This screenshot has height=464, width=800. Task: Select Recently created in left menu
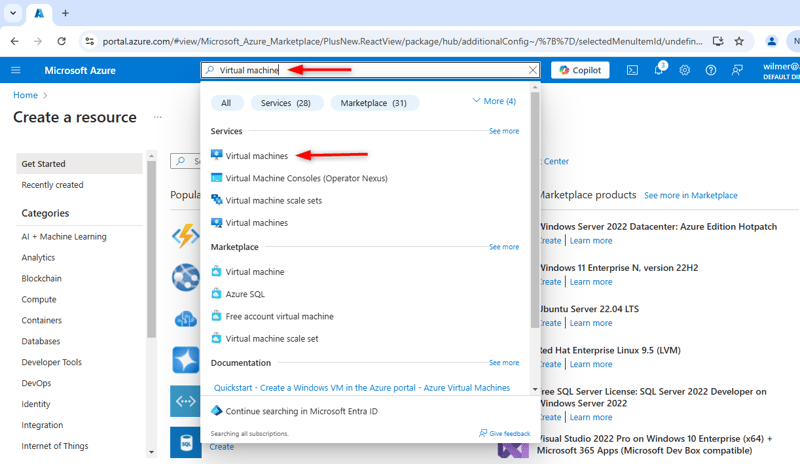[x=52, y=185]
